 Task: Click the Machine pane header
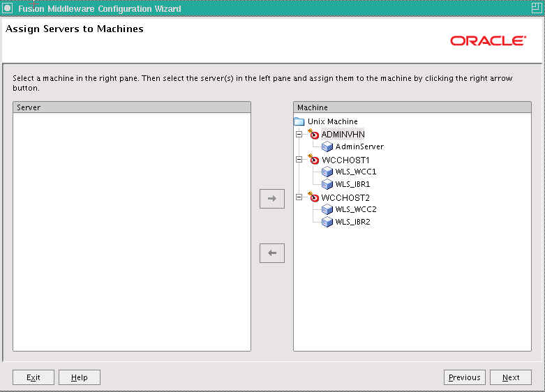[412, 107]
